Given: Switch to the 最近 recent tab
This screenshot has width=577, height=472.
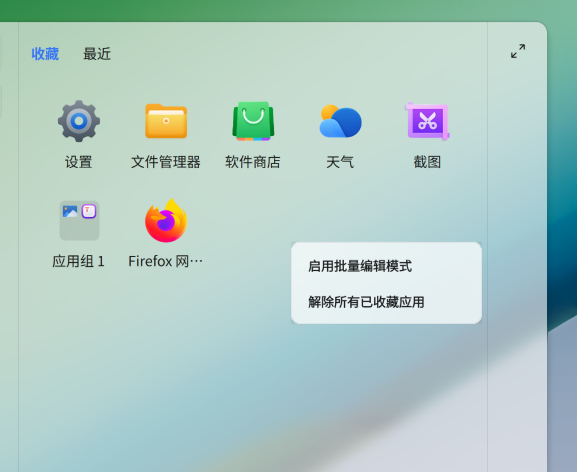Looking at the screenshot, I should click(x=97, y=54).
